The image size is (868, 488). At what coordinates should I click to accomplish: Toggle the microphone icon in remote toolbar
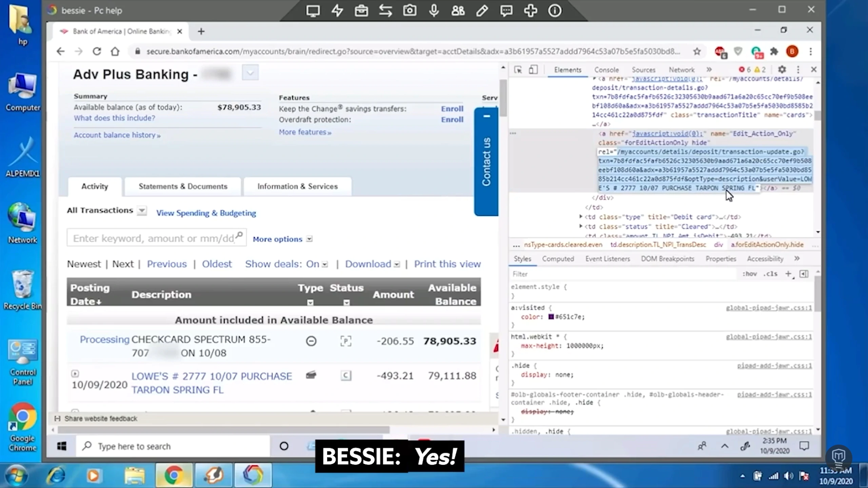434,11
